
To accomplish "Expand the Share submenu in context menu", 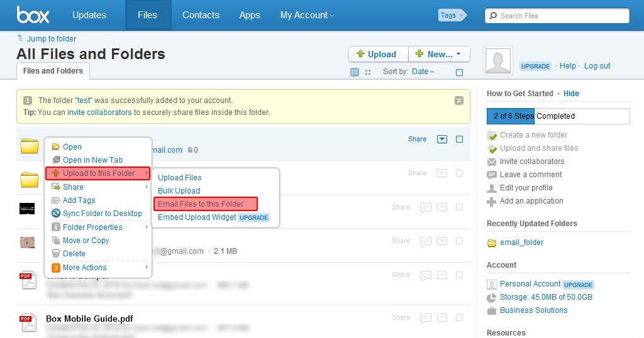I will click(x=147, y=187).
